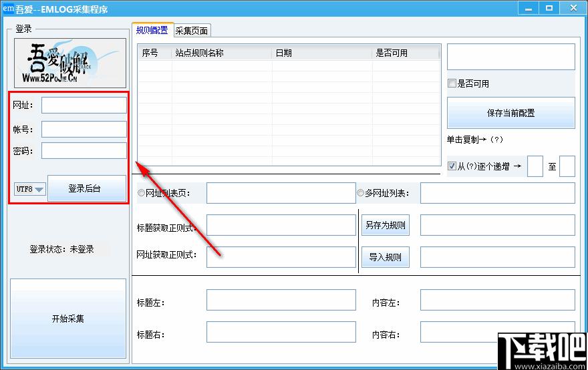Focus the increment start number field

pyautogui.click(x=535, y=166)
